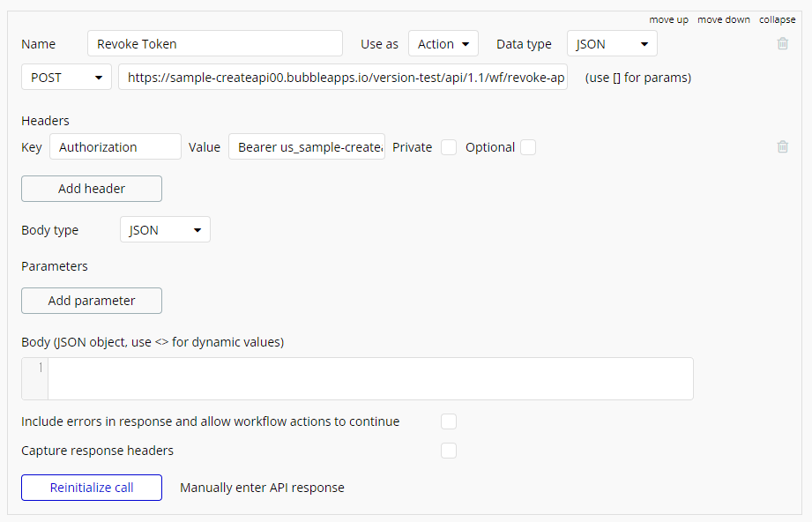The image size is (812, 522).
Task: Click the 'Body (JSON object, use <> for dynamic values)' label
Action: point(153,342)
